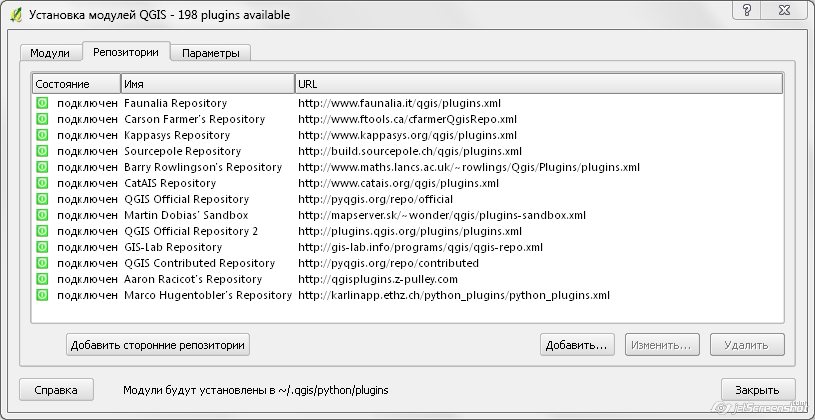Viewport: 815px width, 420px height.
Task: Select the CatAIS Repository name
Action: pos(170,183)
